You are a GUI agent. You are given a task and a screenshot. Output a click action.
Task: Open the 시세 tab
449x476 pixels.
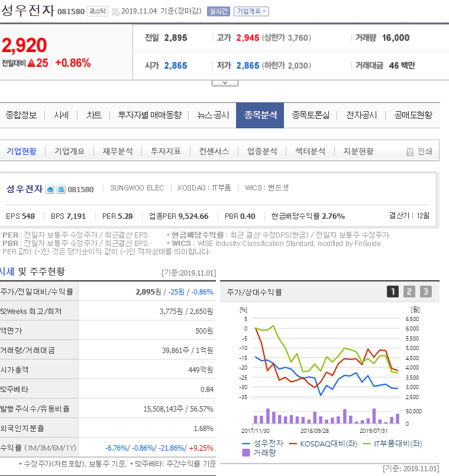tap(61, 115)
